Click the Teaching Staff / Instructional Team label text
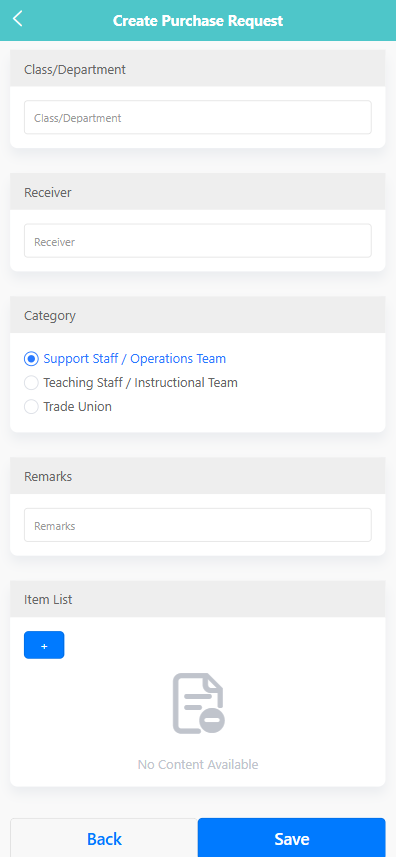396x857 pixels. pyautogui.click(x=140, y=383)
